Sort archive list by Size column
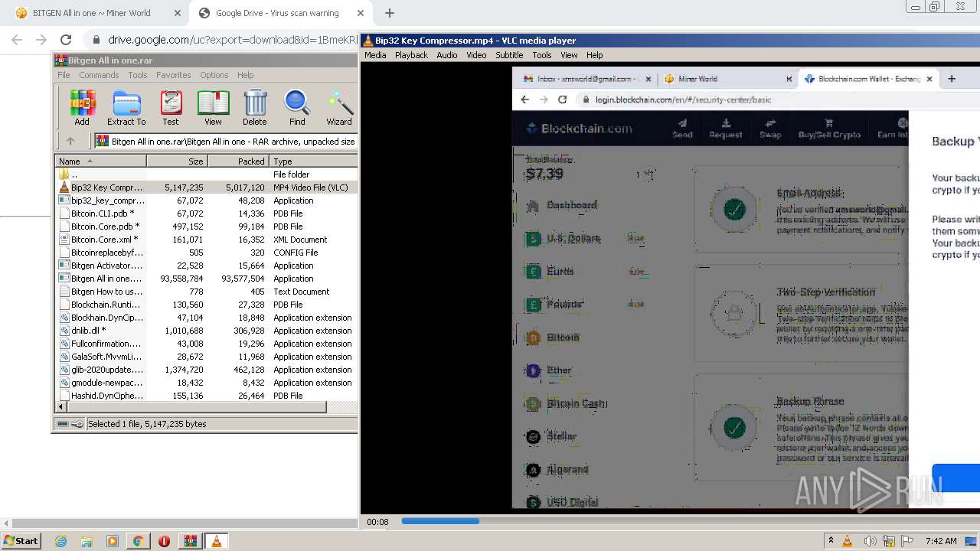 pyautogui.click(x=177, y=161)
